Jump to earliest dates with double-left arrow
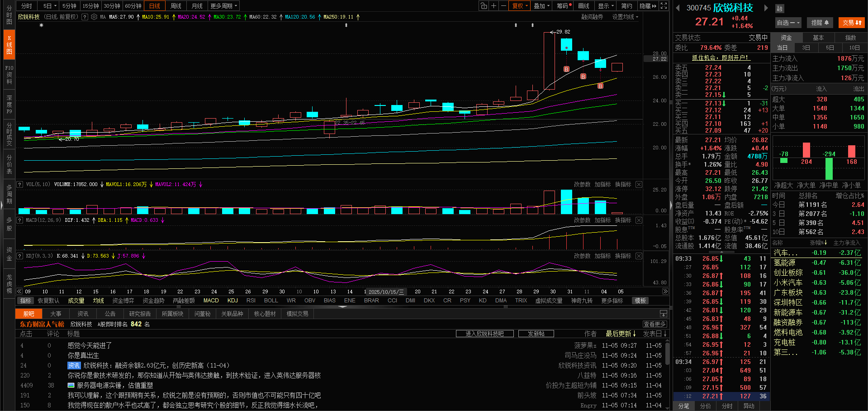868x411 pixels. [19, 292]
